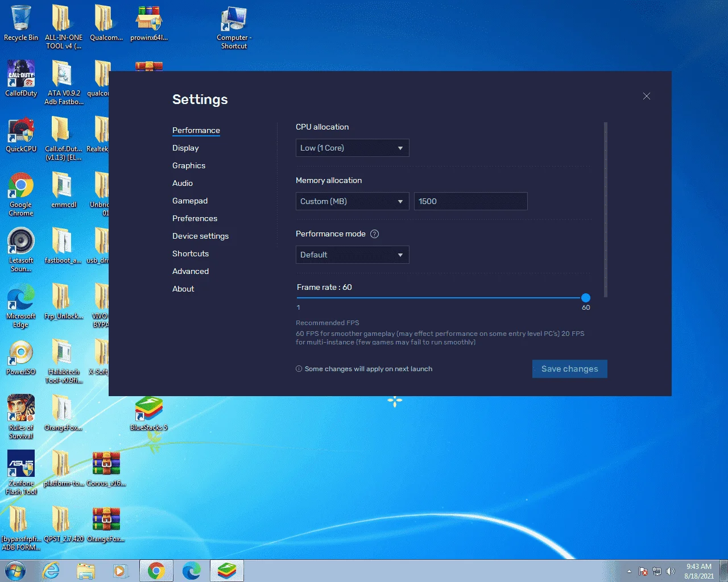Select the Letasoft Sound desktop shortcut
728x582 pixels.
pos(21,250)
